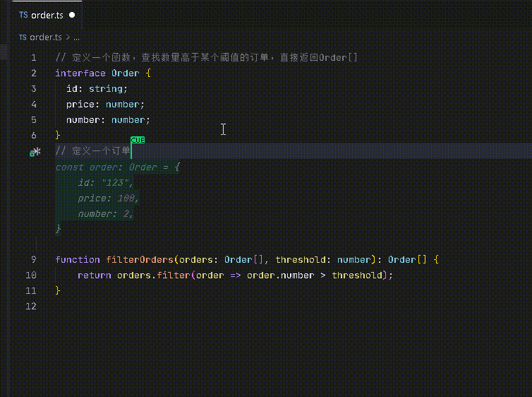Place cursor at empty line 12
The width and height of the screenshot is (532, 397).
(x=141, y=307)
